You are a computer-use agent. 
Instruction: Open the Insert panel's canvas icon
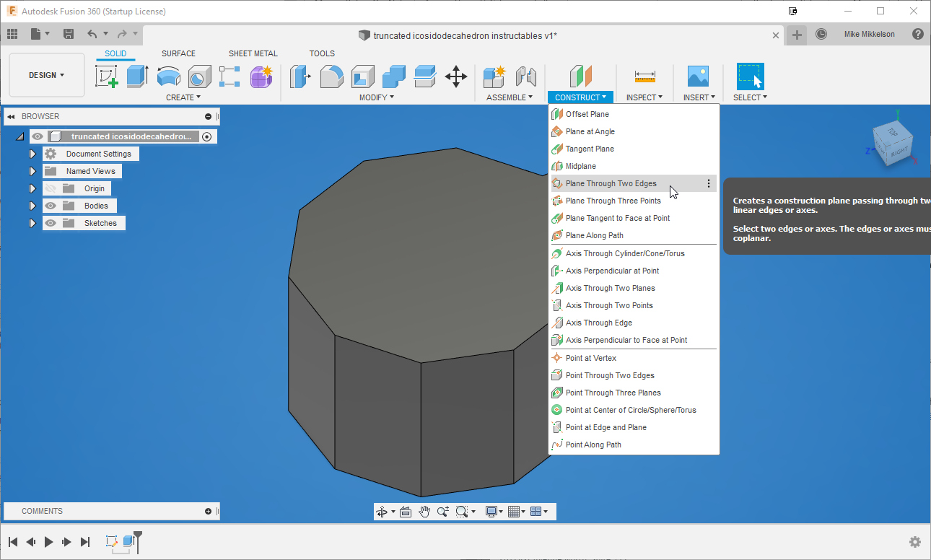coord(698,76)
